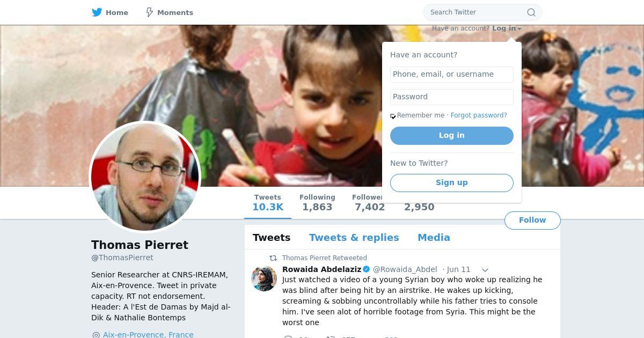Screen dimensions: 644x338
Task: Focus the Password field
Action: [452, 97]
